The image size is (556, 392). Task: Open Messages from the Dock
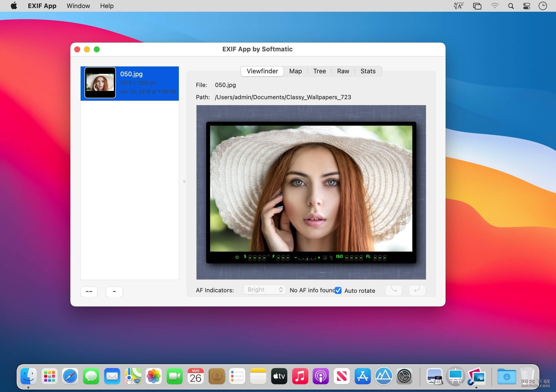91,376
